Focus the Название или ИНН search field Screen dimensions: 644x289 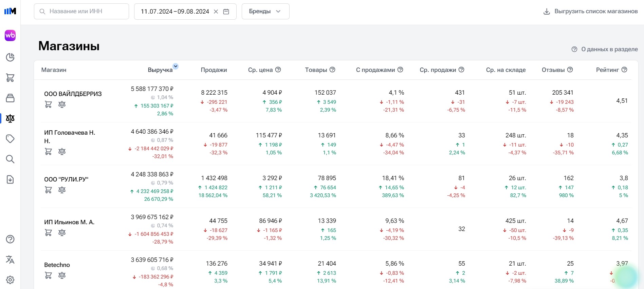pyautogui.click(x=81, y=12)
